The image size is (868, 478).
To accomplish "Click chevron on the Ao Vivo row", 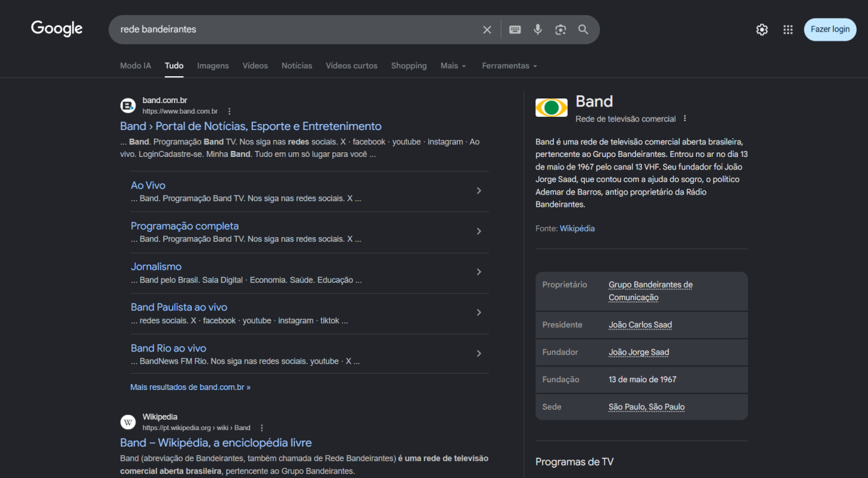I will [x=479, y=190].
